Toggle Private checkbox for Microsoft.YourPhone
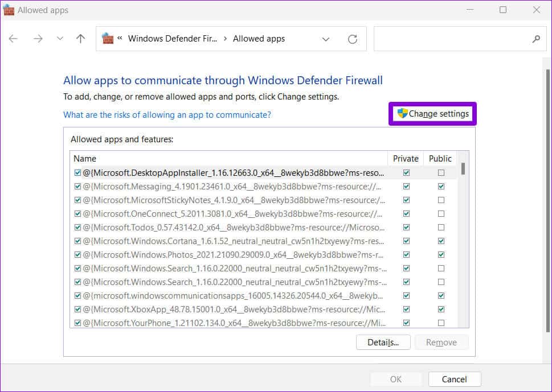The image size is (552, 392). [406, 323]
